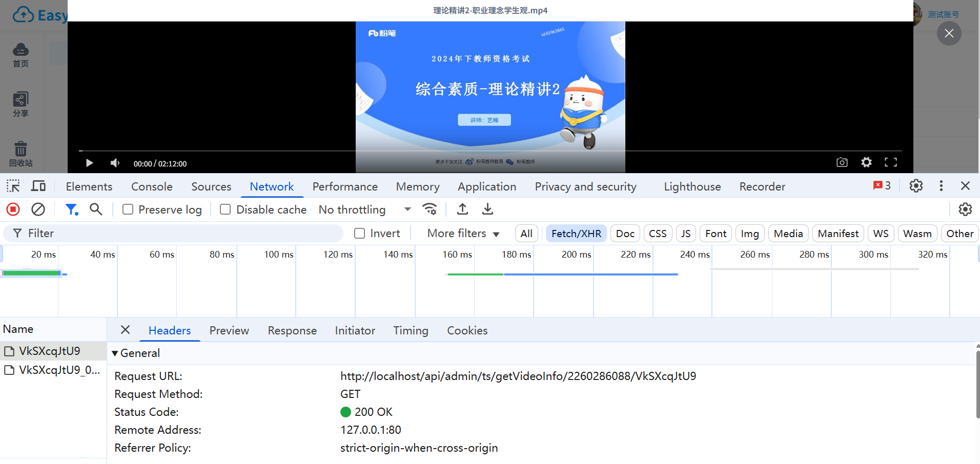The image size is (980, 464).
Task: Focus the Filter text field
Action: coord(173,233)
